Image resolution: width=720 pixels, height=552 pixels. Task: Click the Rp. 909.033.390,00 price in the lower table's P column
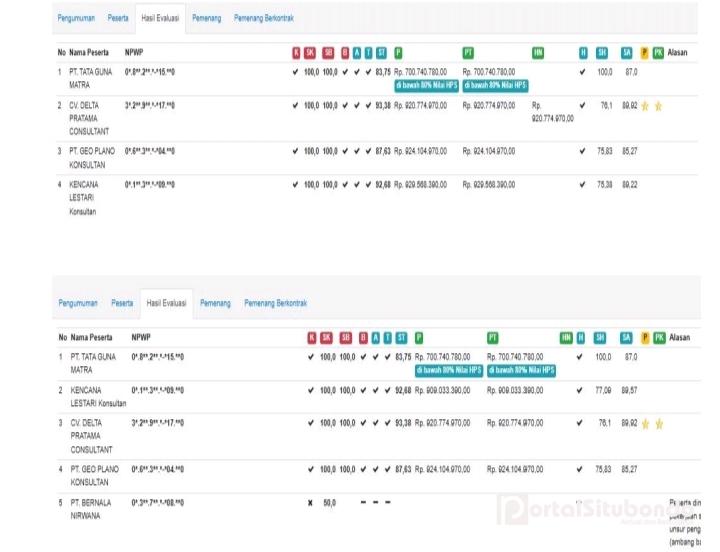433,390
